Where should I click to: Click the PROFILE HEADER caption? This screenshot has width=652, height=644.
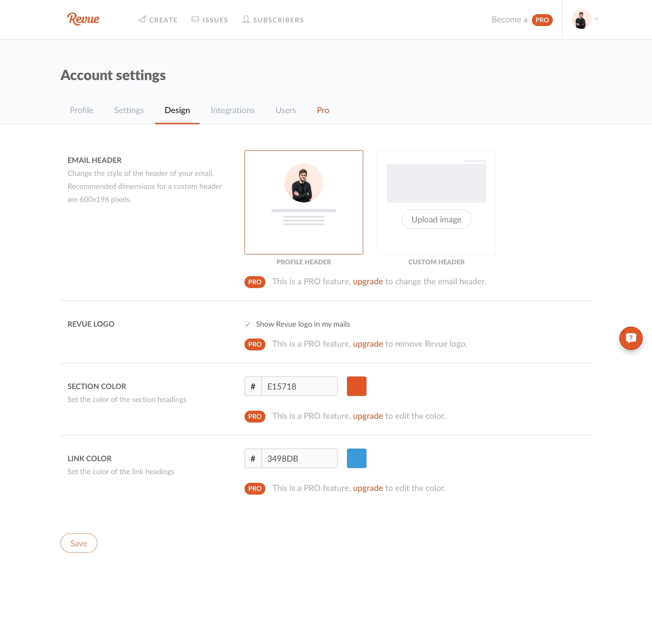[x=304, y=262]
